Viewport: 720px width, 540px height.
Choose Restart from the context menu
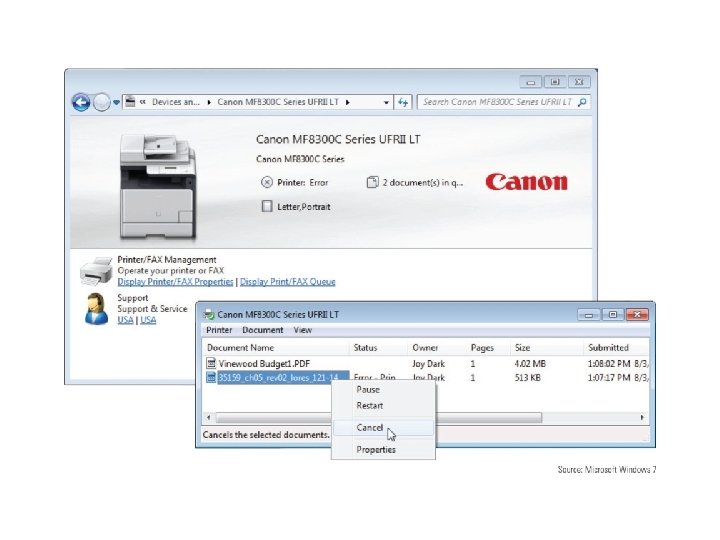383,405
